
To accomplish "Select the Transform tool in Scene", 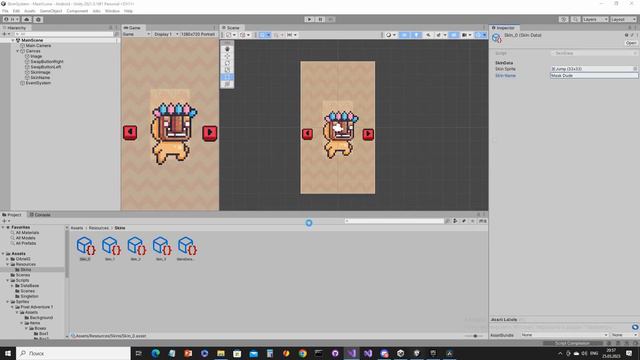I will click(227, 84).
